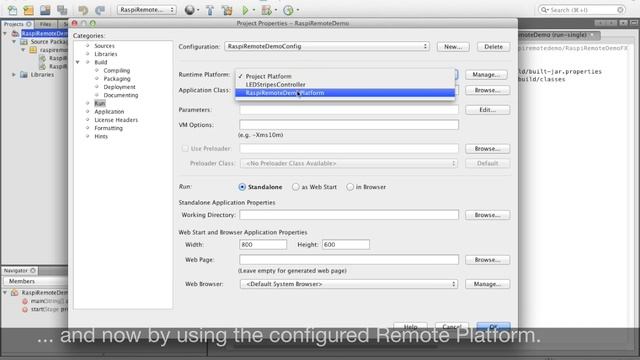Click the New... configuration button
This screenshot has width=640, height=360.
pos(453,47)
